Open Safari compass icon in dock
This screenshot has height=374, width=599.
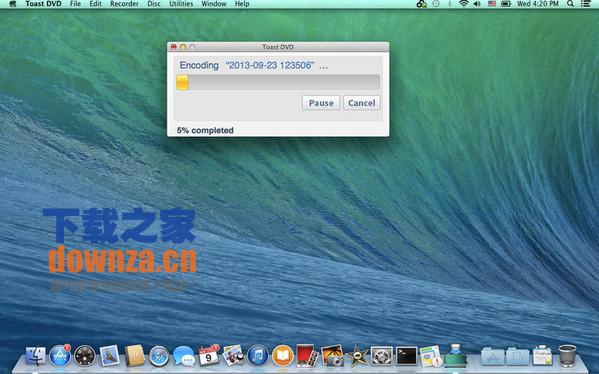[x=159, y=356]
